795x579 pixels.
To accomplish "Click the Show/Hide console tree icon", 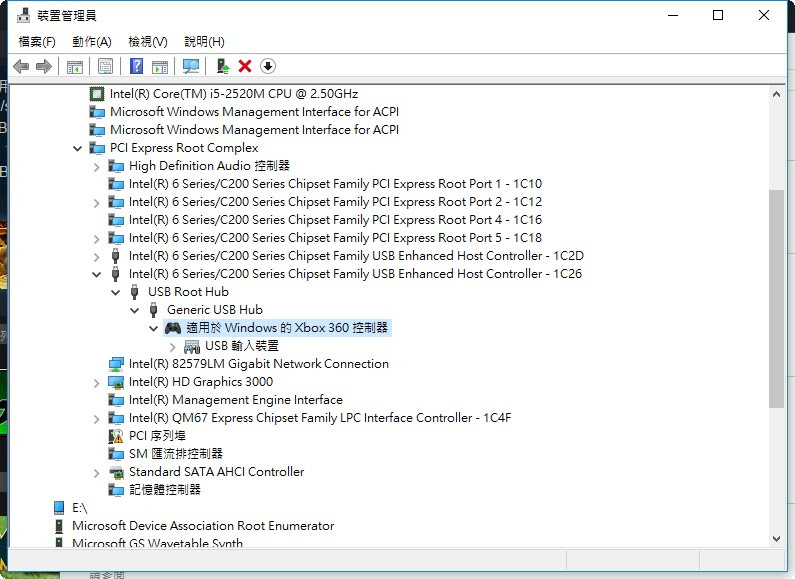I will coord(74,66).
